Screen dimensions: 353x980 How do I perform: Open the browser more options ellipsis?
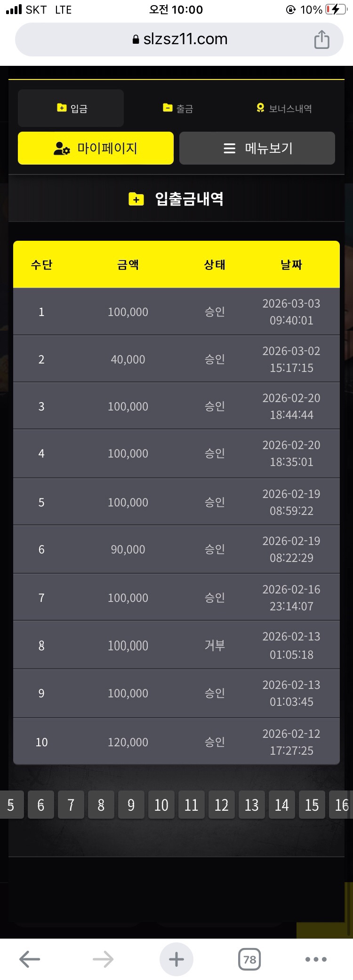click(x=316, y=959)
